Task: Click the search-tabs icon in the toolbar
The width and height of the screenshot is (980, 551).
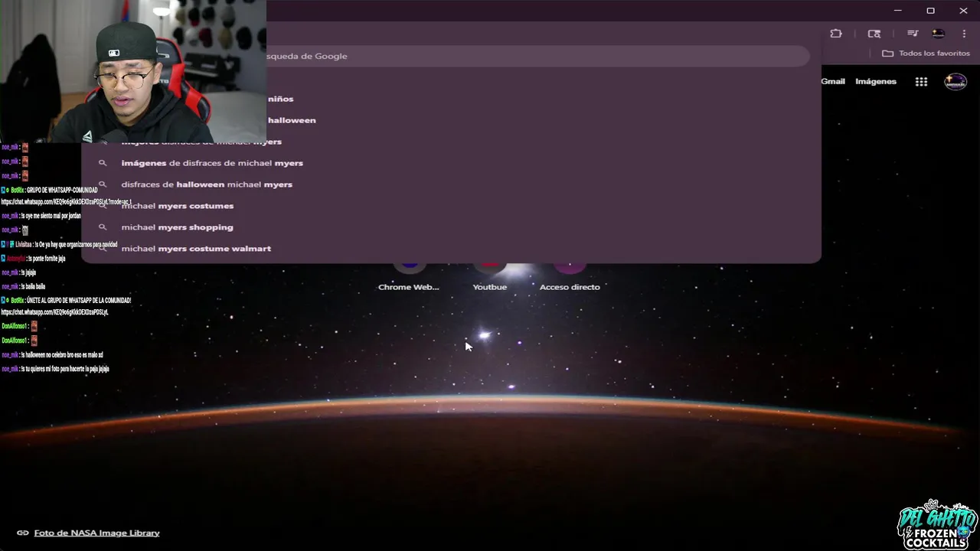Action: (x=874, y=34)
